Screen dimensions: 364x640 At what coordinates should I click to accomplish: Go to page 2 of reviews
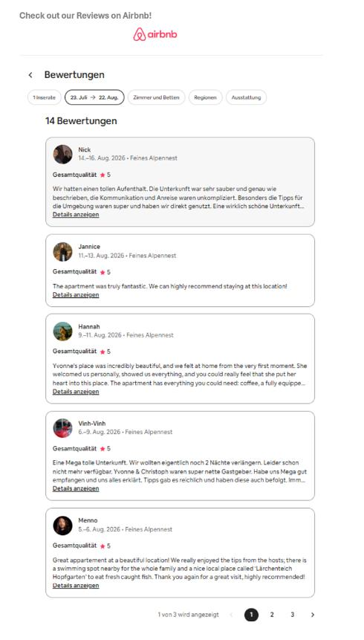click(272, 615)
